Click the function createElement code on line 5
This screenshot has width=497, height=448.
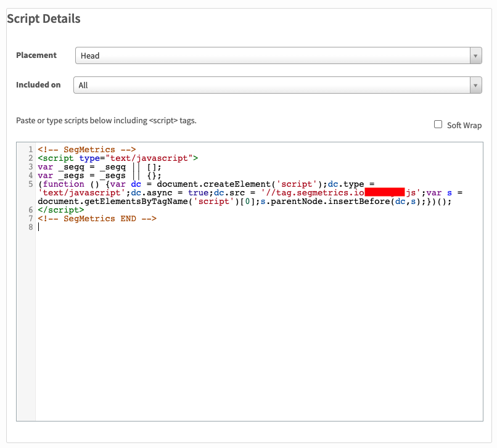click(206, 184)
